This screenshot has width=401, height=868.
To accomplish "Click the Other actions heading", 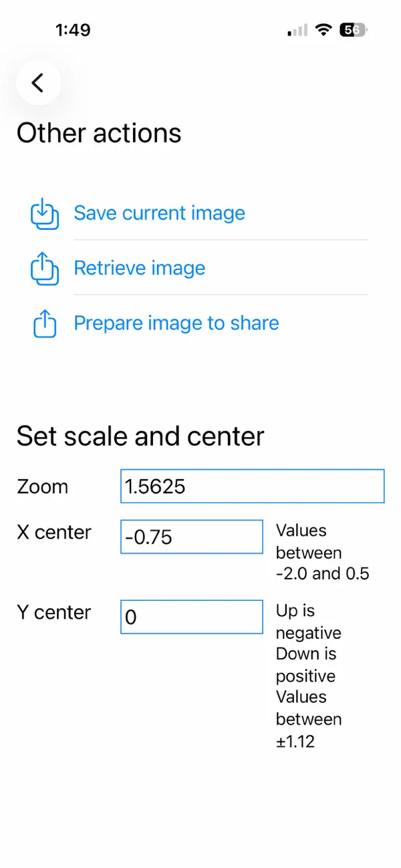I will [99, 133].
